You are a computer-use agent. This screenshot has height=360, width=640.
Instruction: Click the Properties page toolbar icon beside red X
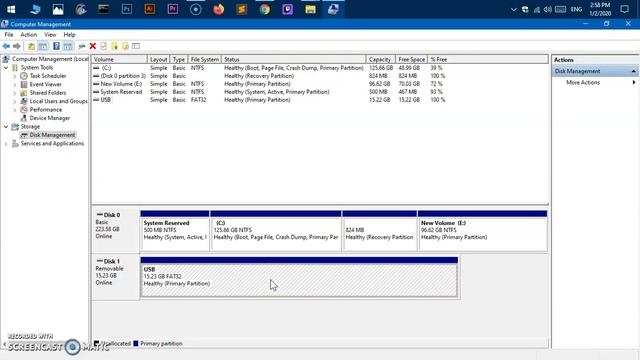point(104,46)
